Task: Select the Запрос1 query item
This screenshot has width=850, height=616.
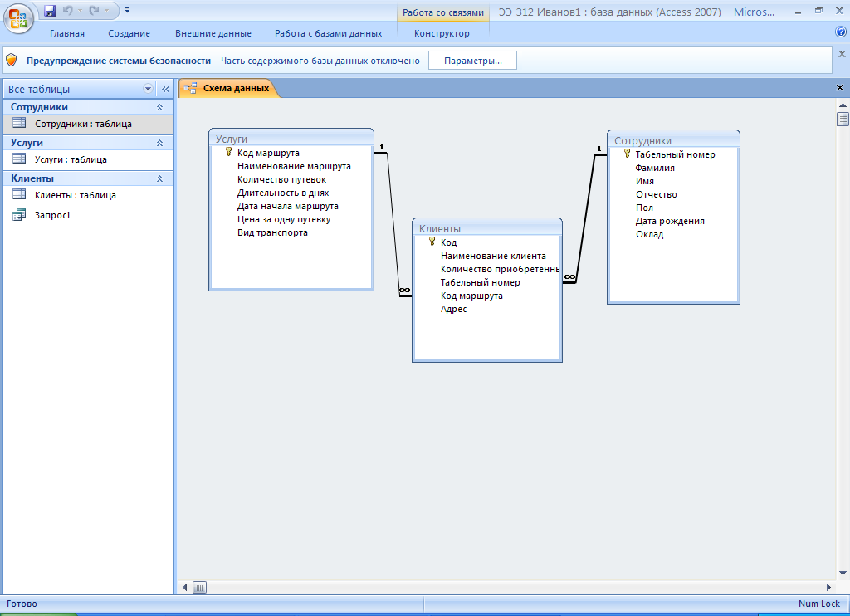Action: click(88, 215)
